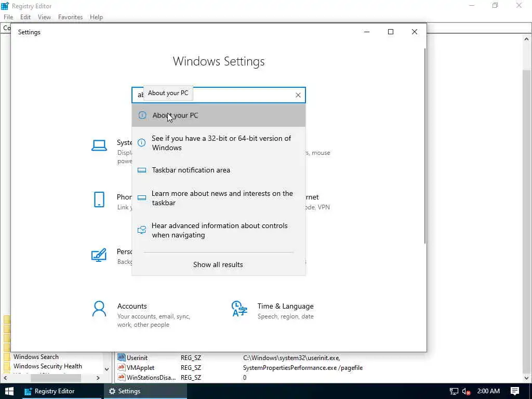Click the SystemPropertiesPerformance.exe /pagefile data cell

tap(303, 368)
